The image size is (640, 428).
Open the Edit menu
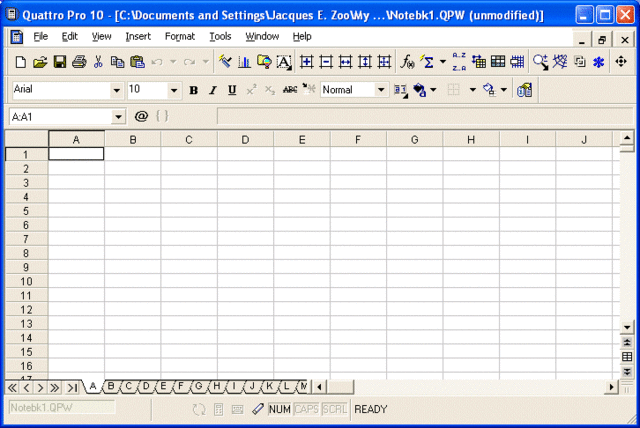(69, 36)
